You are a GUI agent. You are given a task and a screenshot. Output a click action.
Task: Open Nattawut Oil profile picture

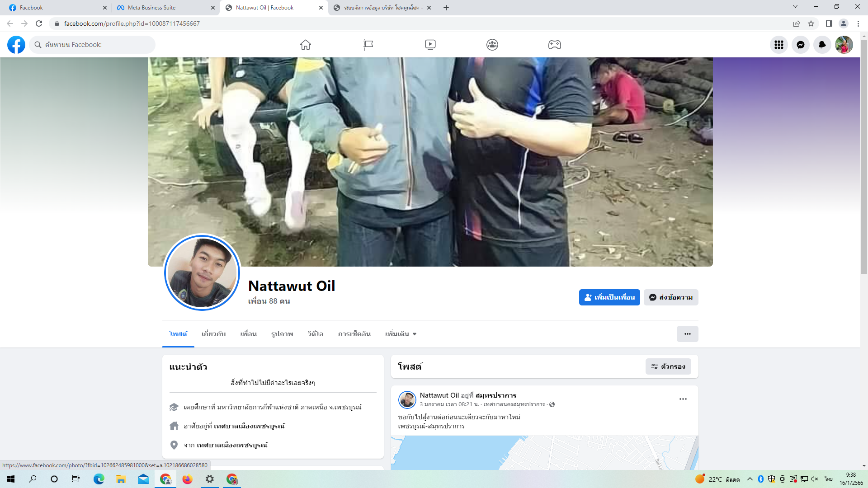coord(202,272)
